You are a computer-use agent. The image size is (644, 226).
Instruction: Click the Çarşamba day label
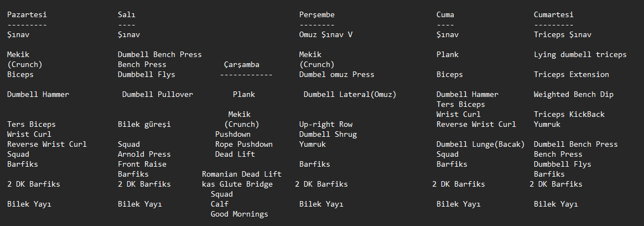[242, 65]
